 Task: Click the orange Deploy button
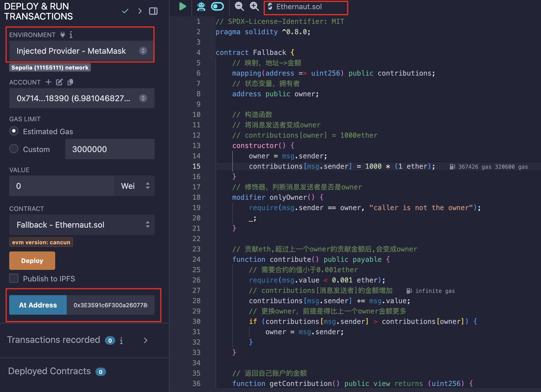[x=32, y=261]
